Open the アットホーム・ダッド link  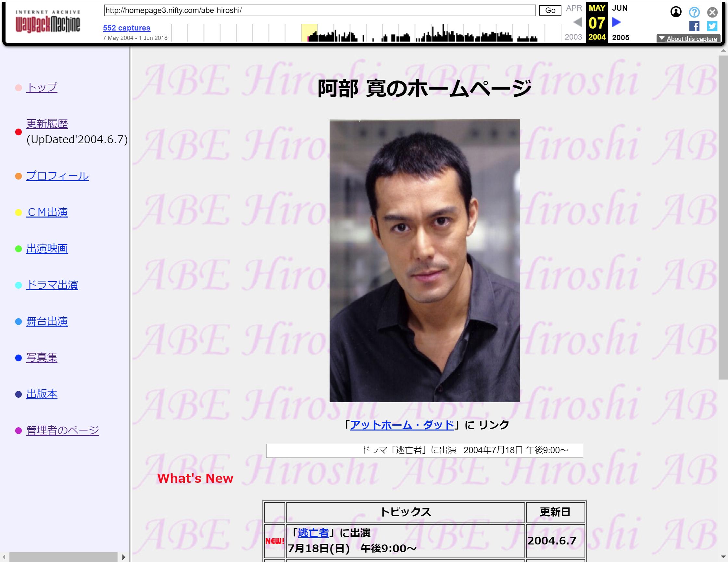pyautogui.click(x=402, y=425)
